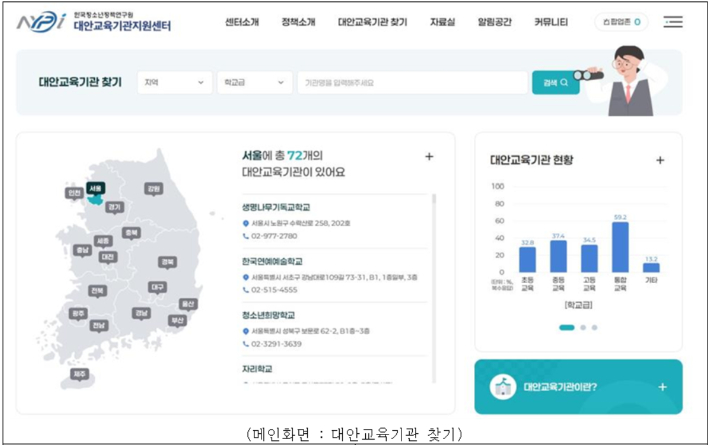
Task: Select the 대전 marker on the map
Action: click(x=108, y=257)
